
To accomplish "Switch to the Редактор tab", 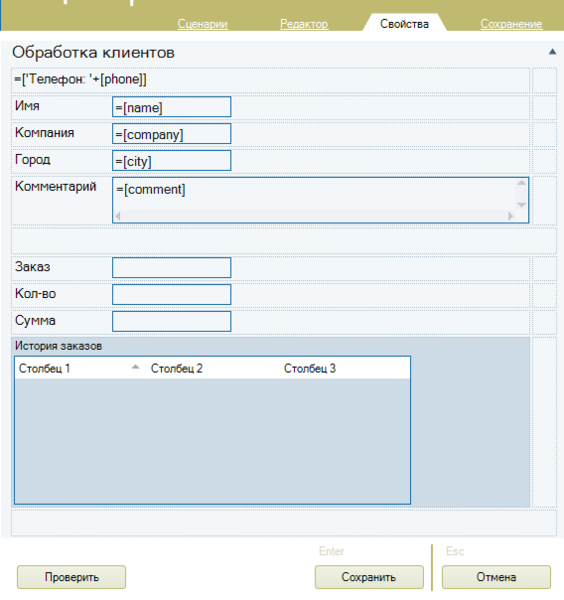I will (304, 24).
